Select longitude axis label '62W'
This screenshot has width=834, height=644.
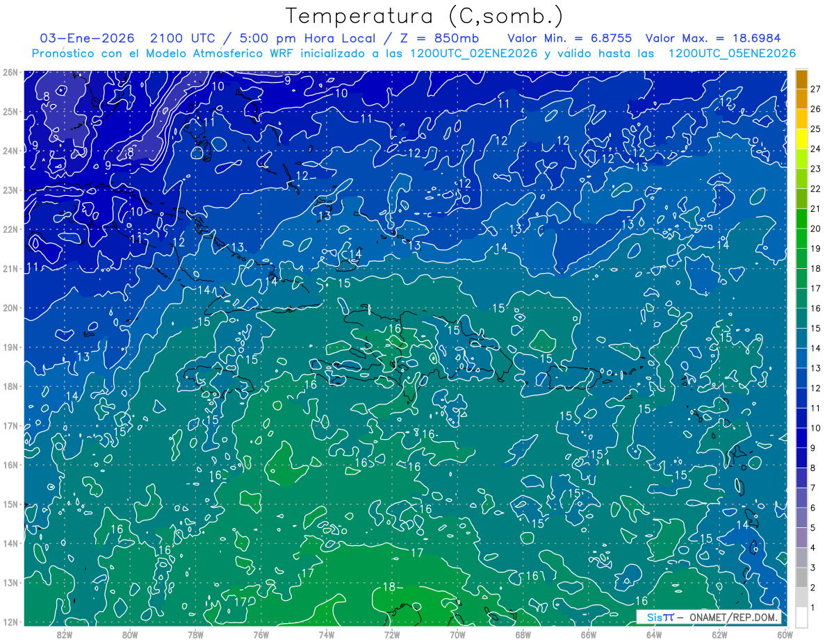[x=719, y=634]
